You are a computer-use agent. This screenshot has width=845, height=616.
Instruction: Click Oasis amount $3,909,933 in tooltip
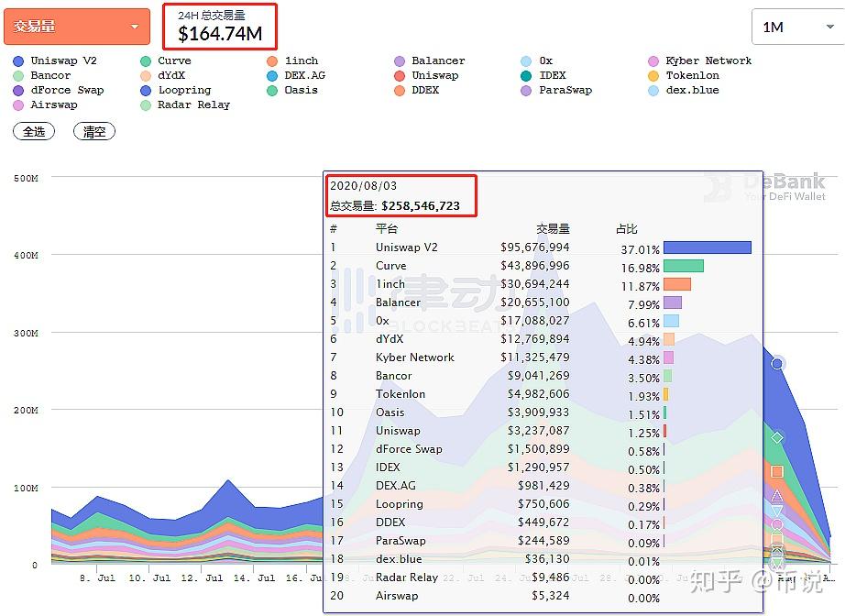[538, 412]
